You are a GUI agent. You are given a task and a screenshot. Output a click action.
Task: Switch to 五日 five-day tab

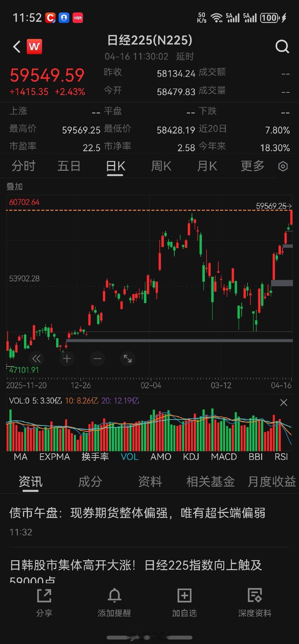point(69,166)
